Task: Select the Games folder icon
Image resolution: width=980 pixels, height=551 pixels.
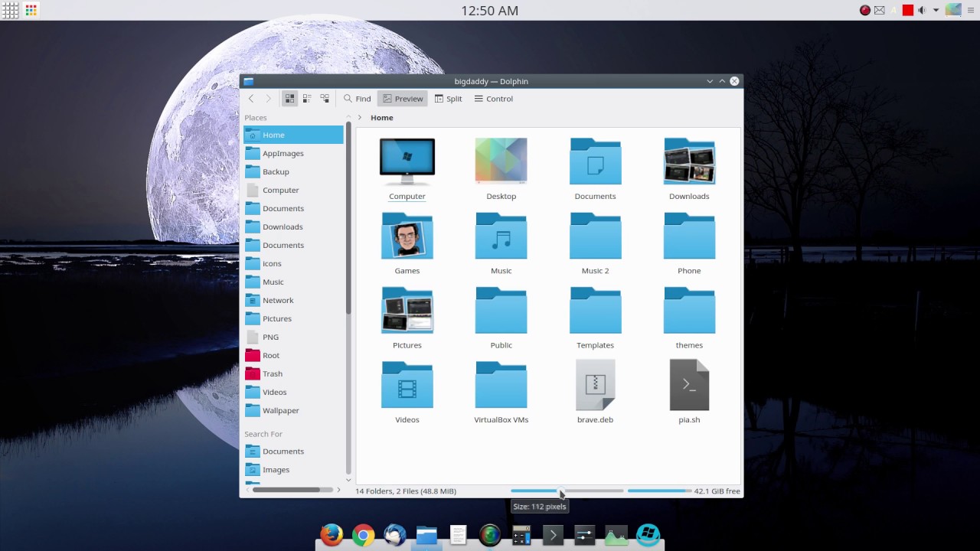Action: pos(407,236)
